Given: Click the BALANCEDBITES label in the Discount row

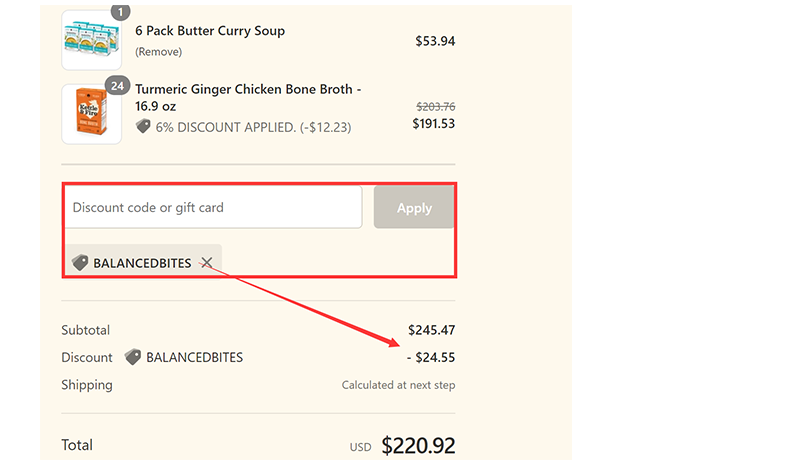Looking at the screenshot, I should [x=194, y=357].
